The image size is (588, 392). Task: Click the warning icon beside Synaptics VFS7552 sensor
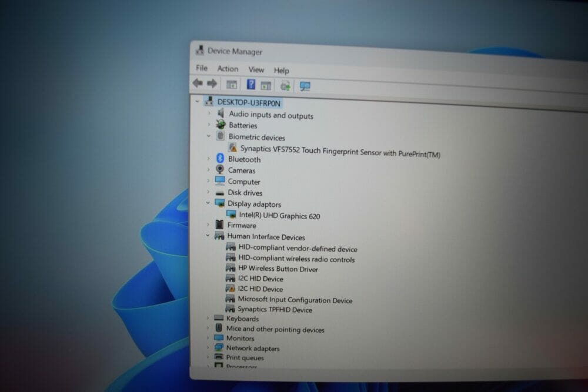(232, 148)
